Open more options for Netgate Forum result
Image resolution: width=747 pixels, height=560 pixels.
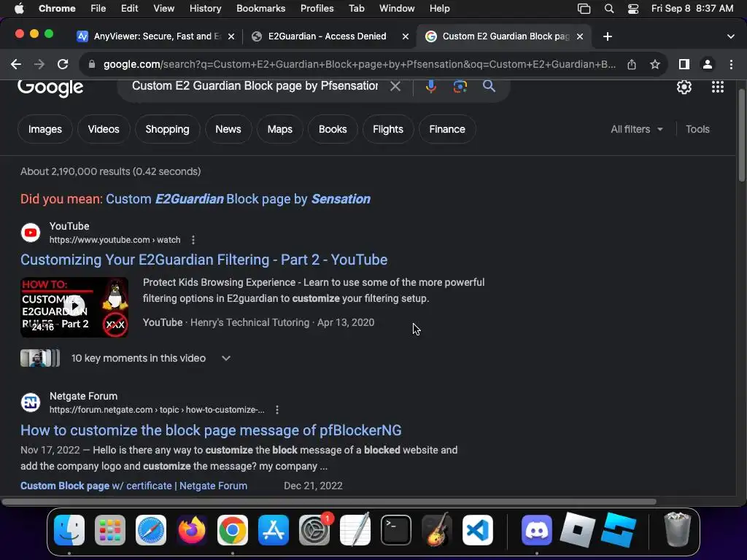click(x=277, y=410)
